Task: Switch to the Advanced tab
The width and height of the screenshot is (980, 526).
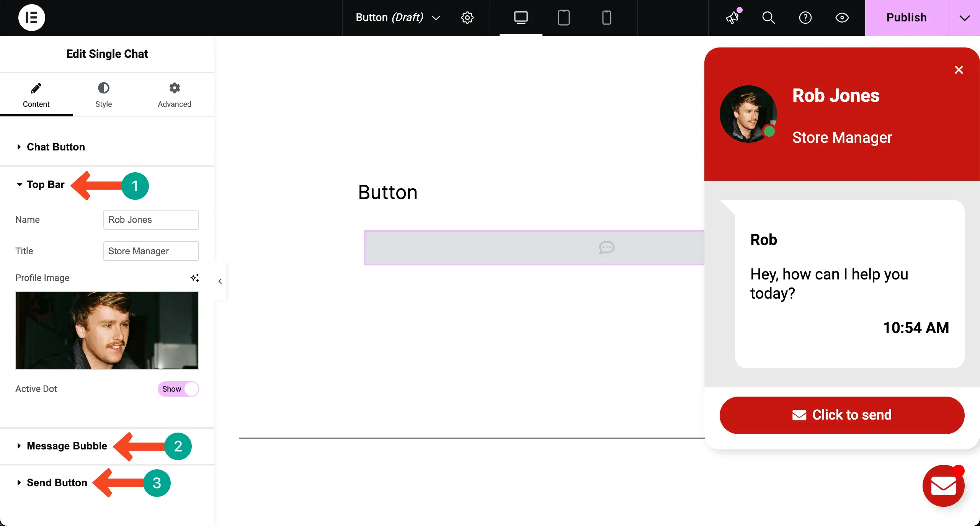Action: click(175, 95)
